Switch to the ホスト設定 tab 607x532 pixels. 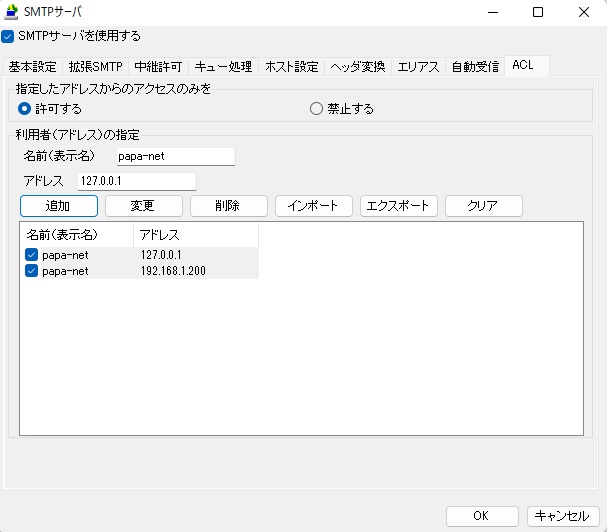click(291, 67)
